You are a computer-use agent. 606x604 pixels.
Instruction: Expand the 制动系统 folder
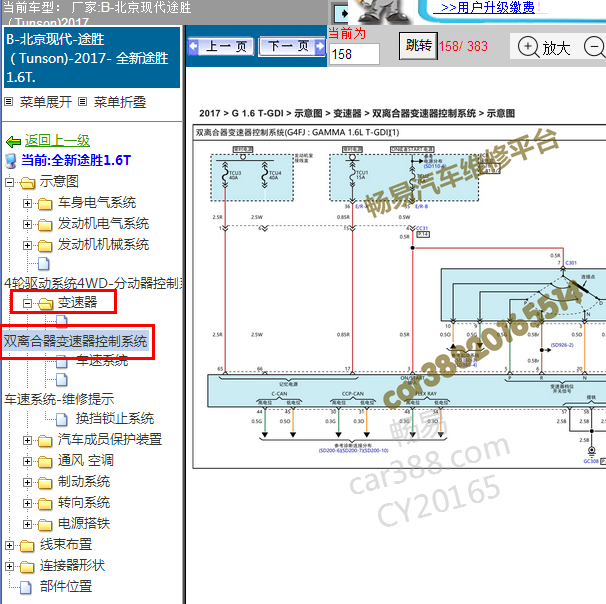[x=27, y=482]
